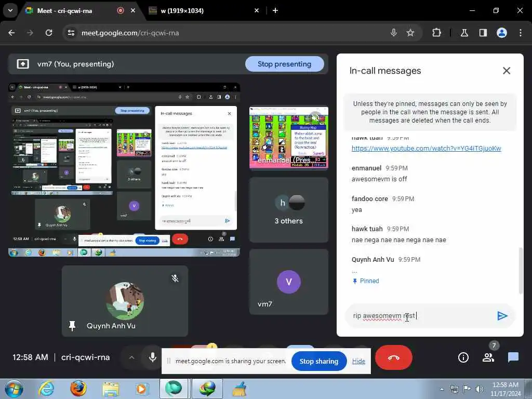Click the recording indicator on Meet tab
Image resolution: width=532 pixels, height=399 pixels.
(121, 10)
